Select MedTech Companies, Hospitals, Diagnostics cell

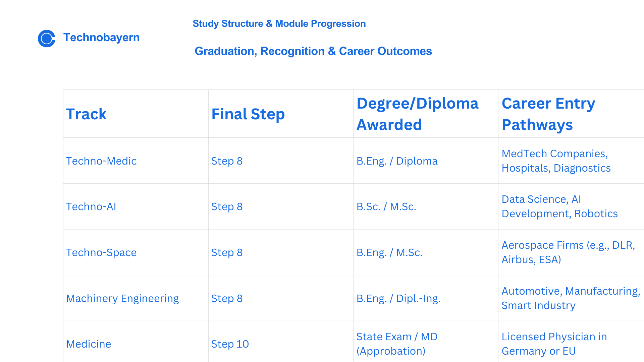pos(571,161)
